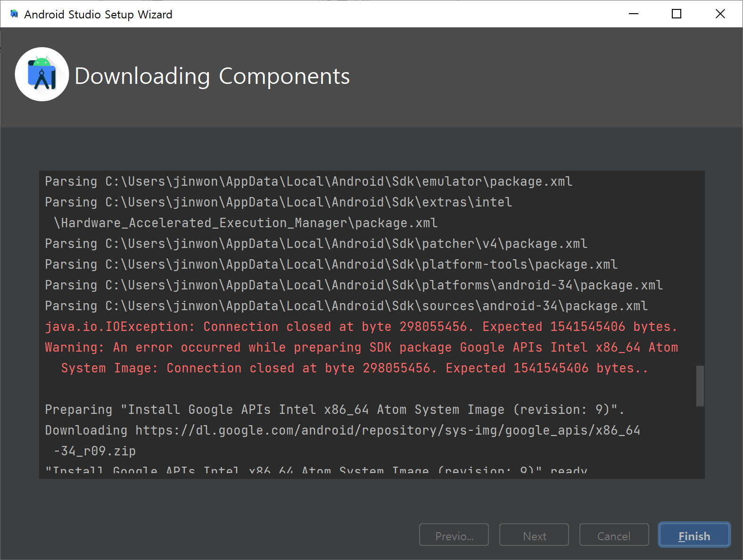Click the greyed-out Next button

pos(534,535)
